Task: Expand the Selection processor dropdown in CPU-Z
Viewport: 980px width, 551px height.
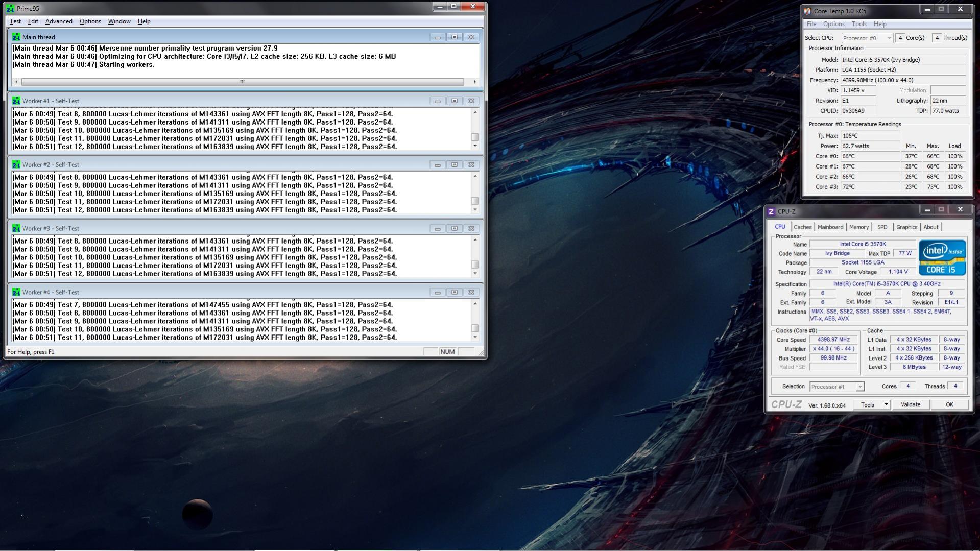Action: click(836, 387)
